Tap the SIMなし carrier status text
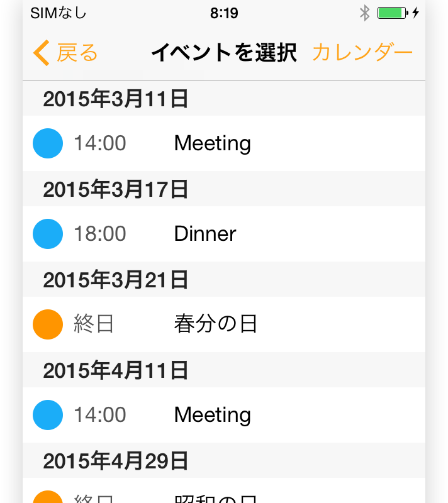This screenshot has width=448, height=503. tap(59, 13)
